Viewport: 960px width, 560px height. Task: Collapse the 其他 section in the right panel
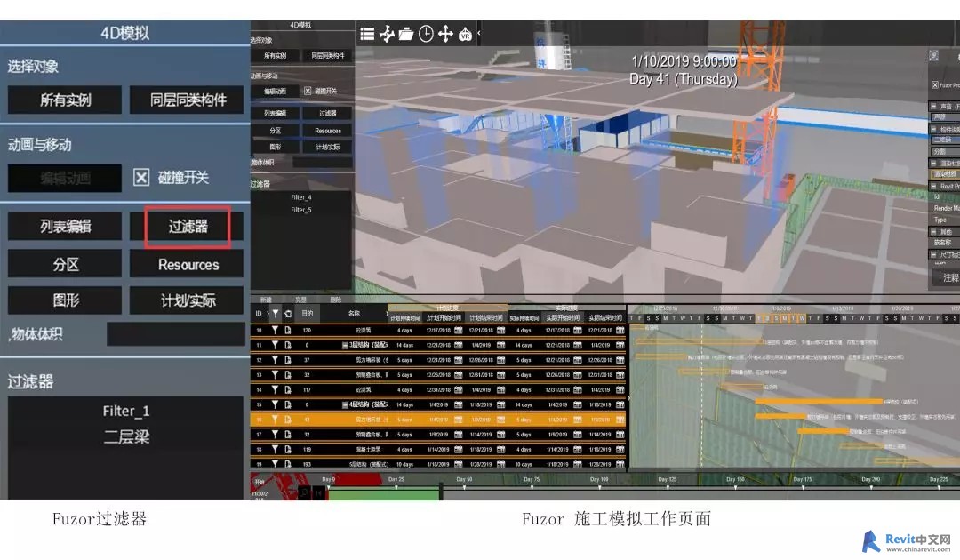[933, 231]
